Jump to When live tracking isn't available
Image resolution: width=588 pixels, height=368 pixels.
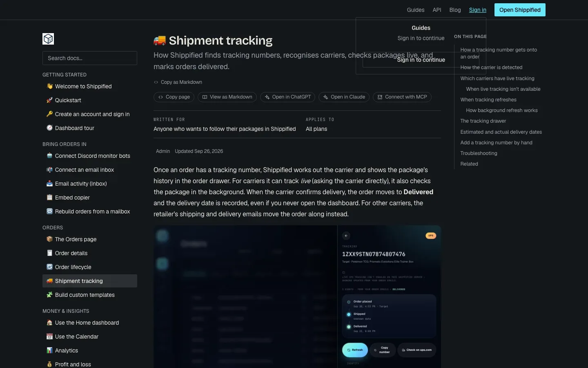[x=503, y=89]
